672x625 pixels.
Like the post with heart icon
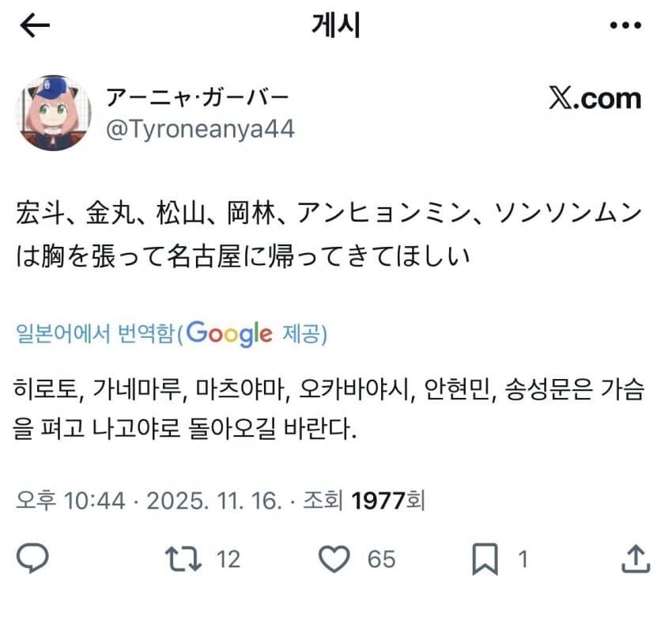point(334,559)
